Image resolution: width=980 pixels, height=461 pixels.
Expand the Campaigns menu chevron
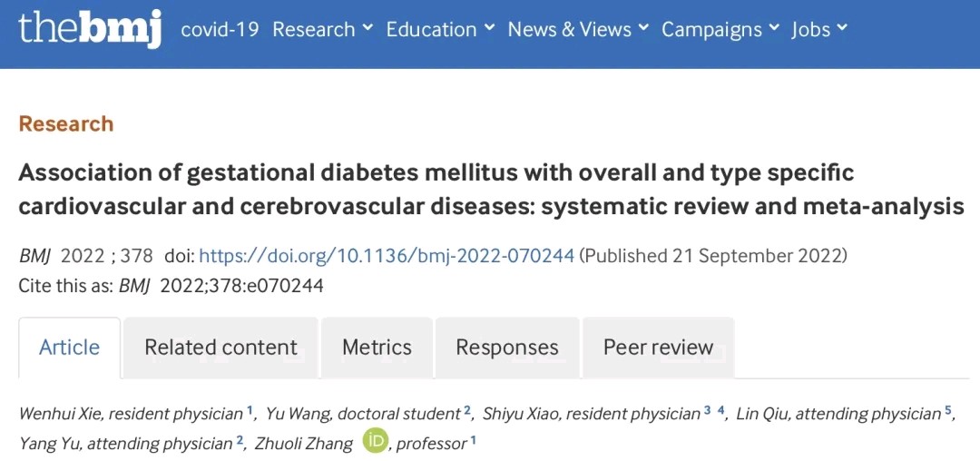point(774,27)
